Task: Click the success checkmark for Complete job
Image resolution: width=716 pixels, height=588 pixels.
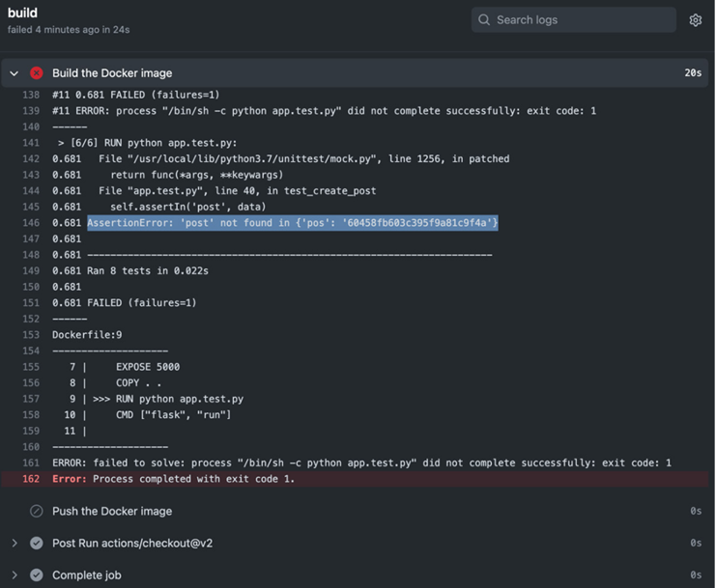Action: (37, 574)
